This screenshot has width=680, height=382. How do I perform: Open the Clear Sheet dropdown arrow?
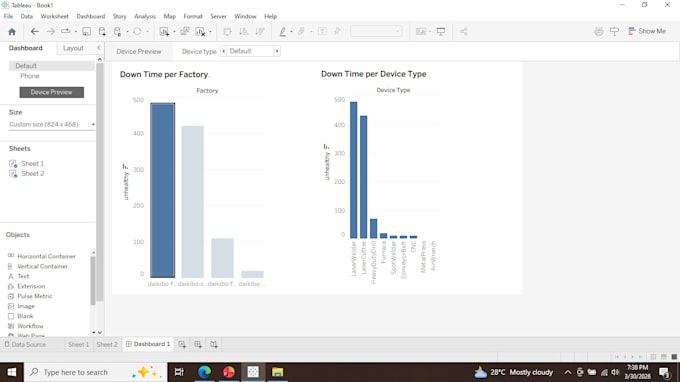210,32
